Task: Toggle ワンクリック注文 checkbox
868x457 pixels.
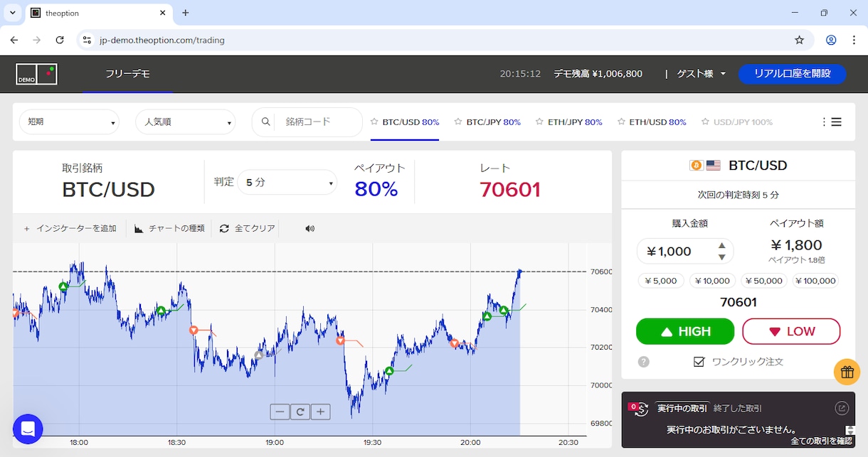Action: 699,362
